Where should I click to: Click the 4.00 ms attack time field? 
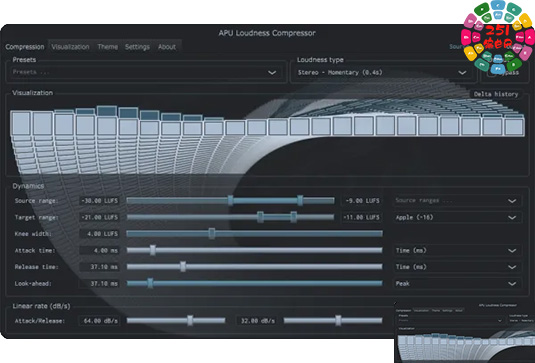click(x=99, y=250)
